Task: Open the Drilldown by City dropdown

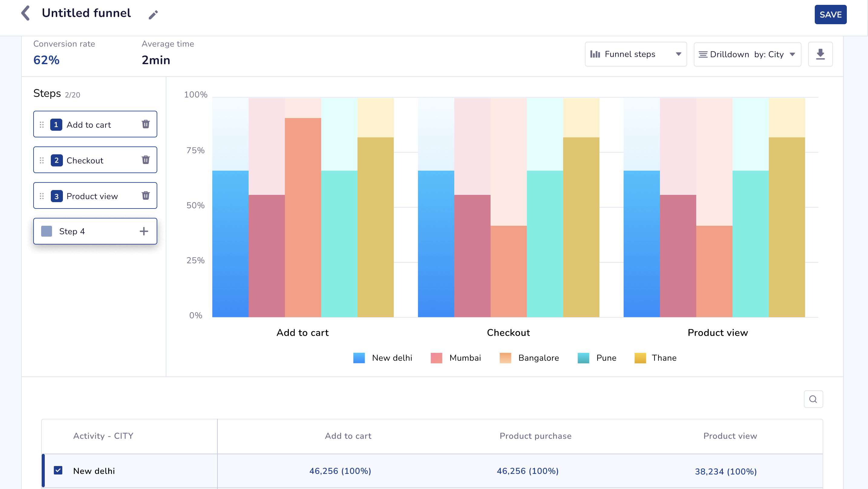Action: [747, 54]
